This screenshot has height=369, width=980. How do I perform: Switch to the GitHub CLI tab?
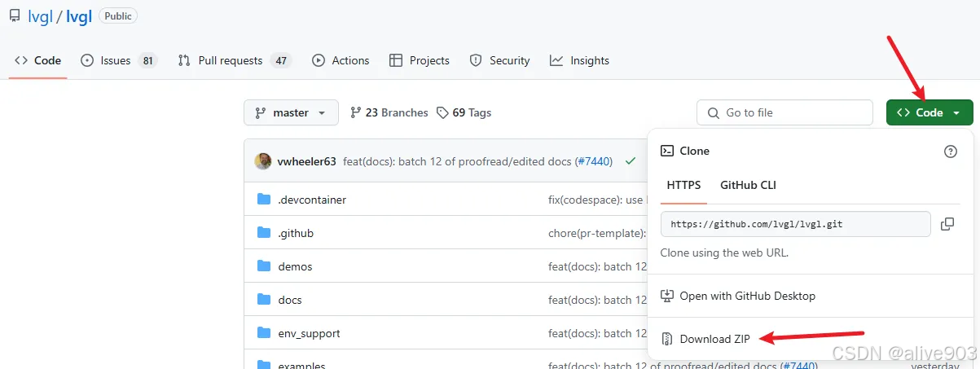tap(748, 185)
